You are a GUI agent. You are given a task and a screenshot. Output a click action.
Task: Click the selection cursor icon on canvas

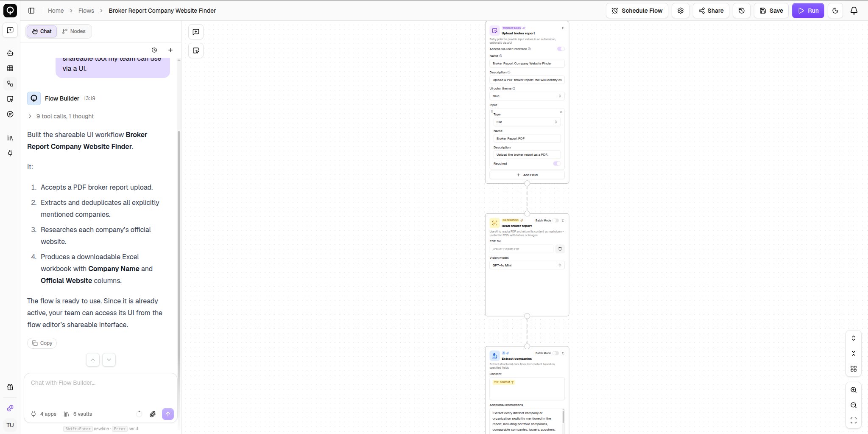(196, 50)
